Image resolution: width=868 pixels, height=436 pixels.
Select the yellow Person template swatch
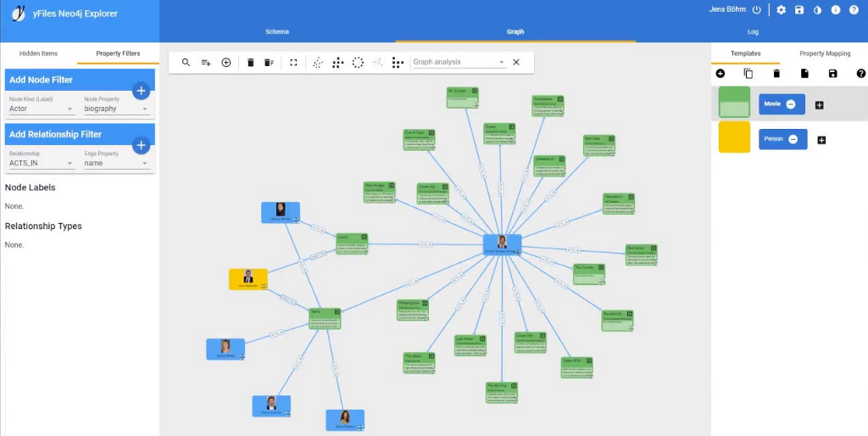tap(734, 137)
